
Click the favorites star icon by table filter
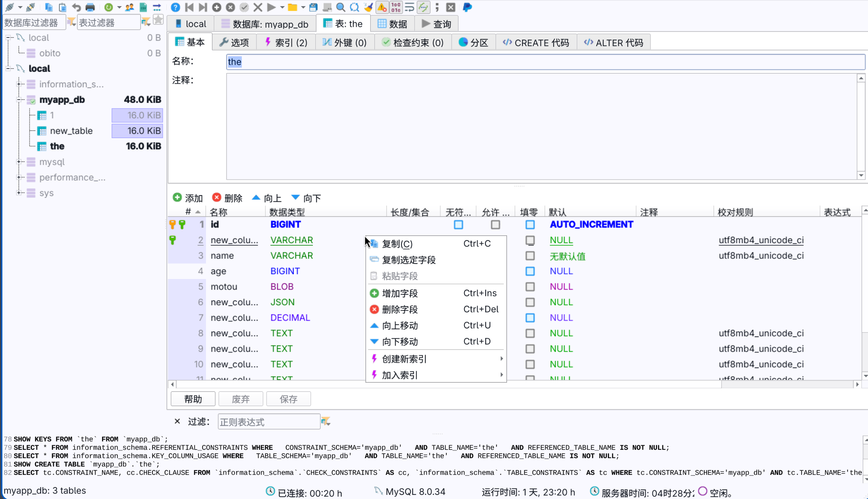point(158,20)
